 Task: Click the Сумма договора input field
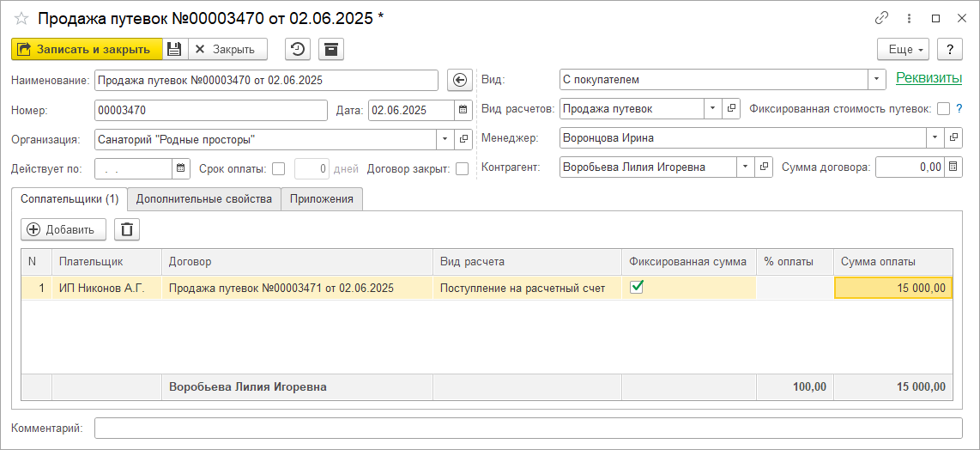(910, 167)
